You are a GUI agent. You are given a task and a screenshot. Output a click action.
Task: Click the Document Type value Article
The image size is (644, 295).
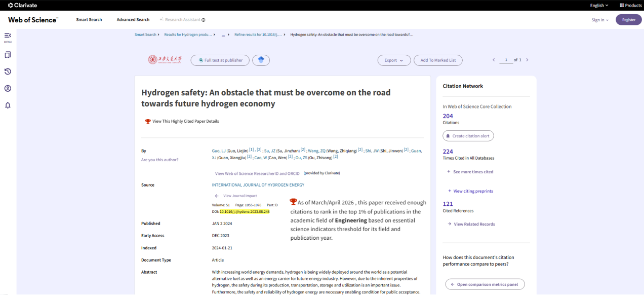(x=218, y=260)
